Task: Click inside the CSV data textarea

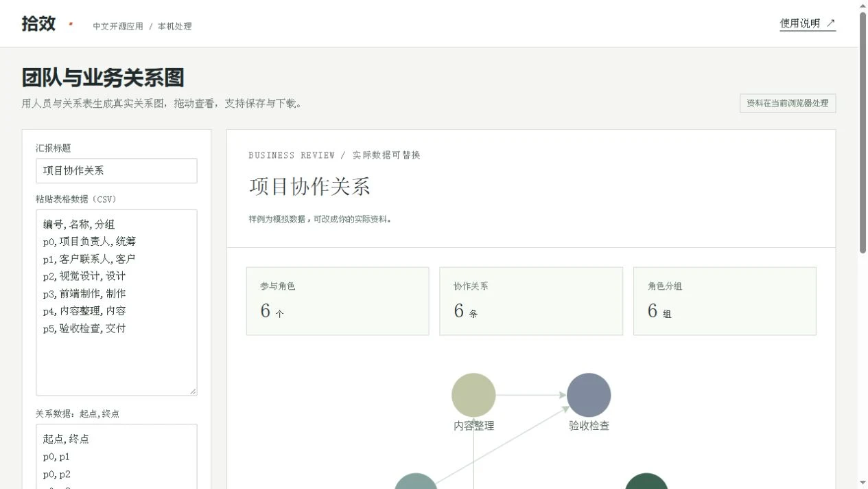Action: tap(117, 303)
